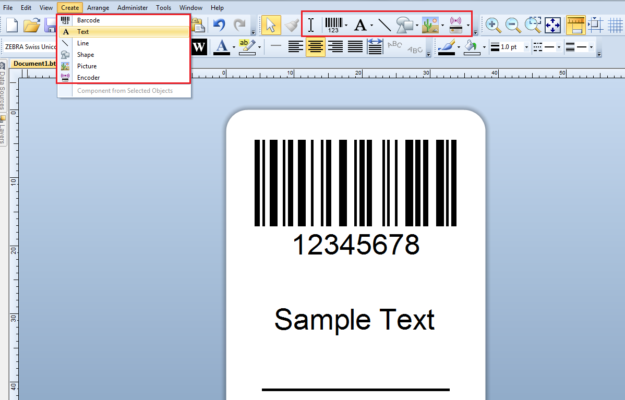Image resolution: width=625 pixels, height=400 pixels.
Task: Open the Edit menu
Action: (26, 8)
